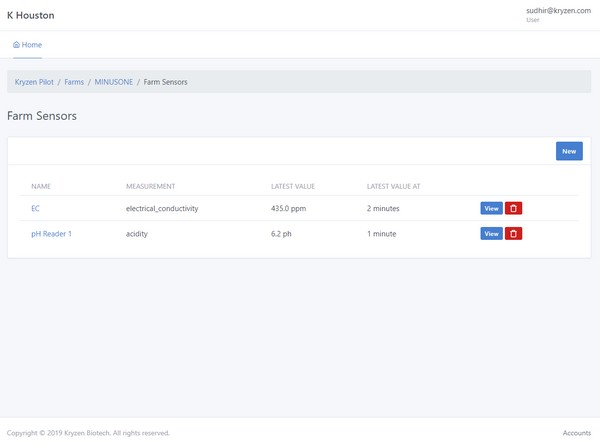
Task: Open the EC sensor name link
Action: coord(36,208)
